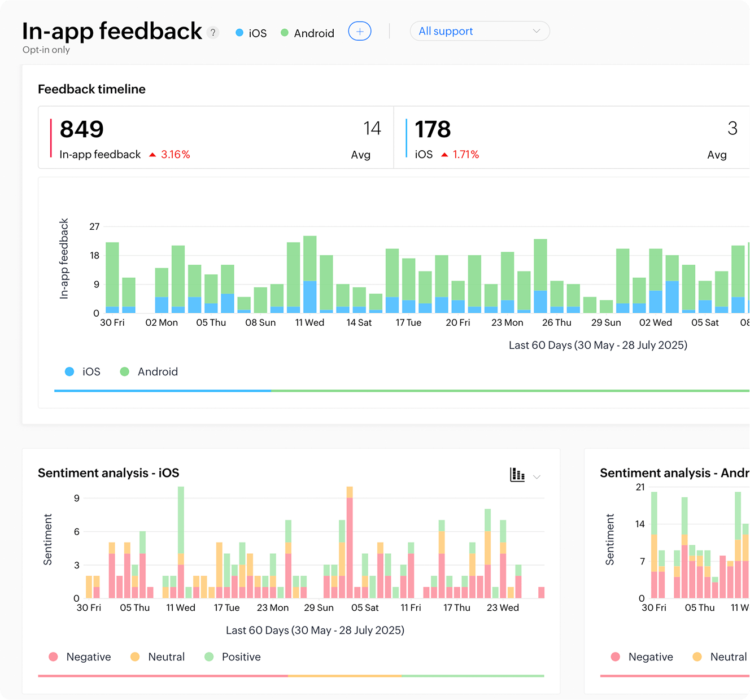The image size is (750, 700).
Task: Click the blue iOS dot next to the title
Action: coord(239,33)
